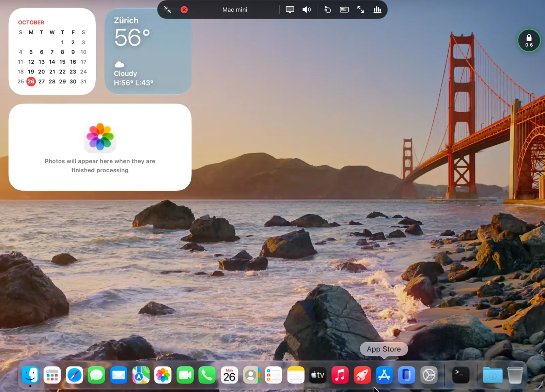Launch Terminal from the dock
Viewport: 545px width, 392px height.
pos(461,375)
